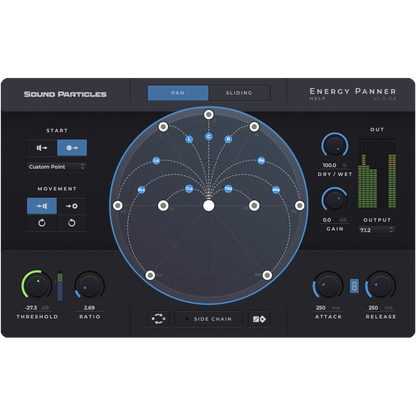
Task: Select the blue R channel node
Action: 228,139
